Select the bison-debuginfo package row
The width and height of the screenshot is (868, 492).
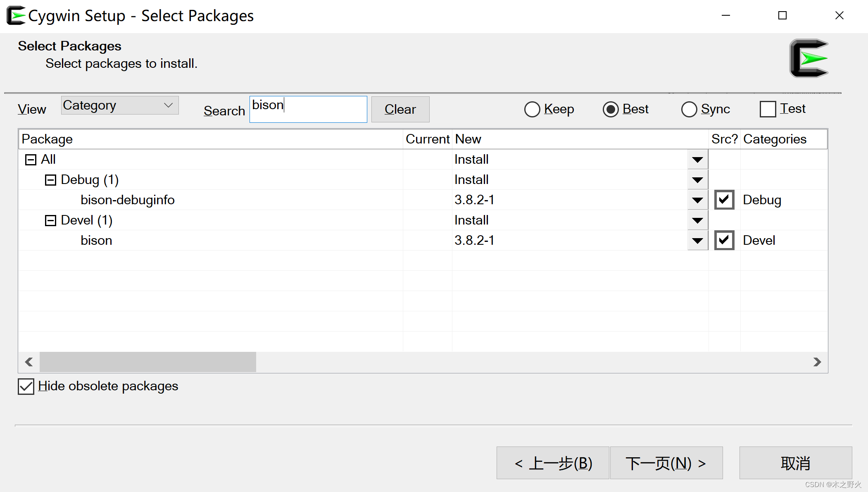pyautogui.click(x=423, y=200)
